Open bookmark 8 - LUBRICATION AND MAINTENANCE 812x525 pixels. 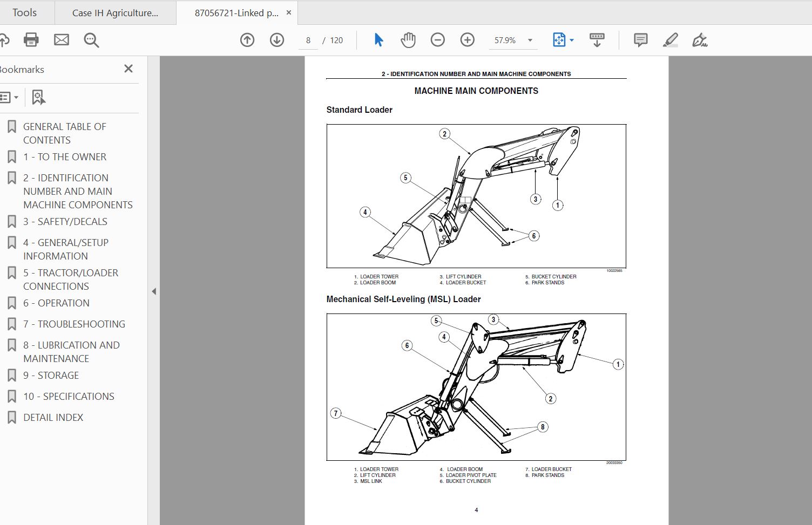click(71, 352)
